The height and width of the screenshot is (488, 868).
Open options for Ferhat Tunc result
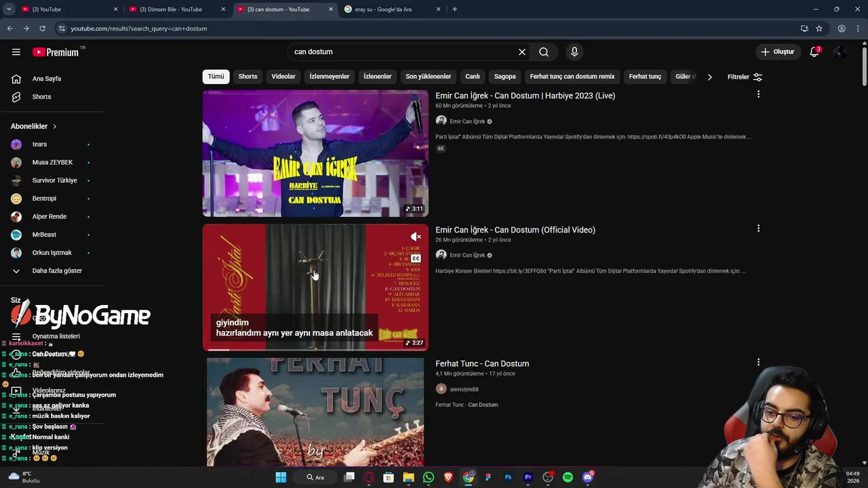[758, 363]
